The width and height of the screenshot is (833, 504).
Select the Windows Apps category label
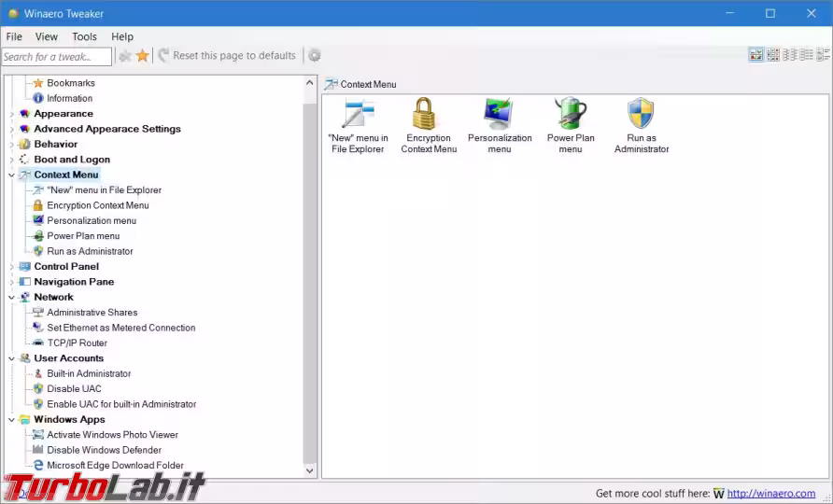pos(70,420)
